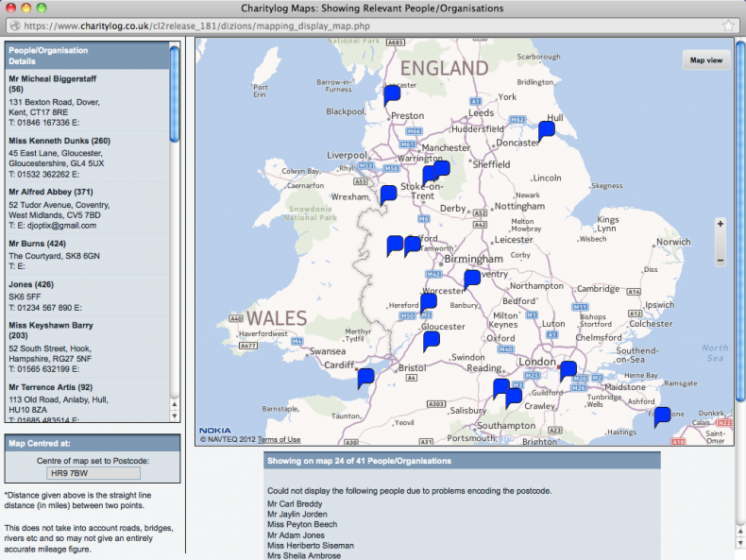Select the marker southeast of London
746x560 pixels.
pos(568,370)
